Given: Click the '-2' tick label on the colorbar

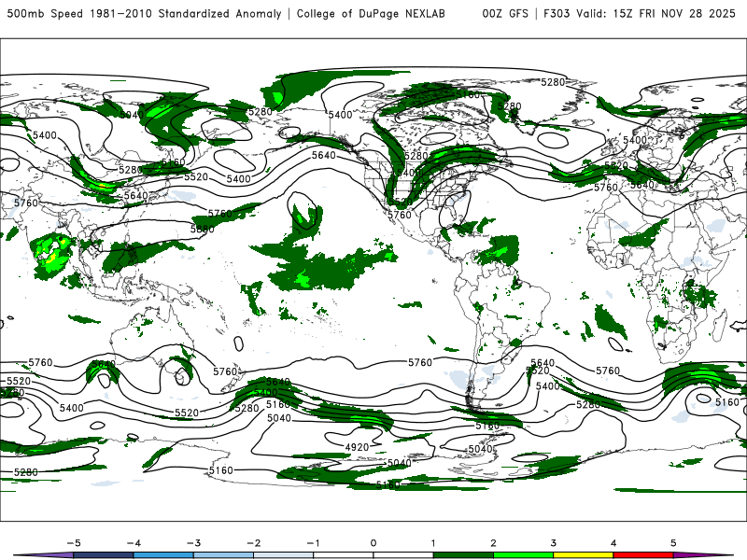Looking at the screenshot, I should pyautogui.click(x=253, y=543).
